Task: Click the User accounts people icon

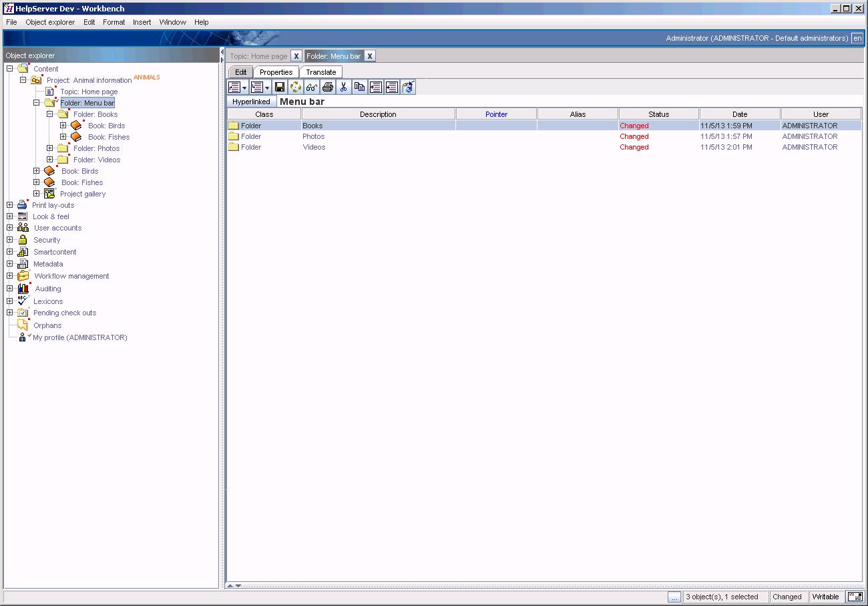Action: click(23, 228)
